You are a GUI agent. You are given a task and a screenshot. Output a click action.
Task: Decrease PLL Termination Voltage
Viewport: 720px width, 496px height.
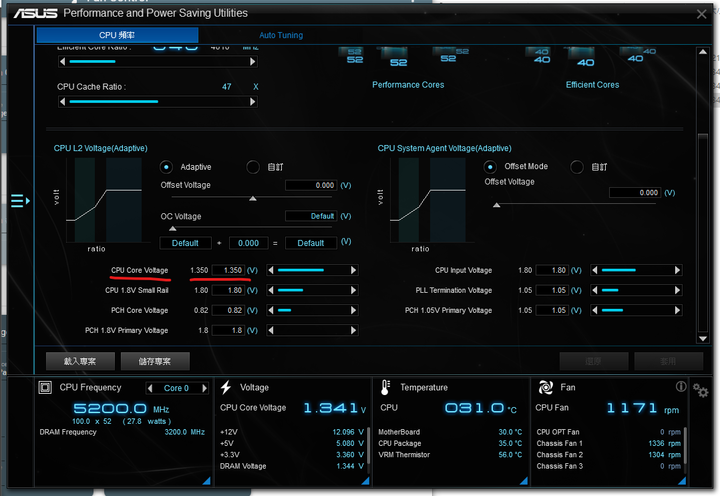pyautogui.click(x=595, y=290)
